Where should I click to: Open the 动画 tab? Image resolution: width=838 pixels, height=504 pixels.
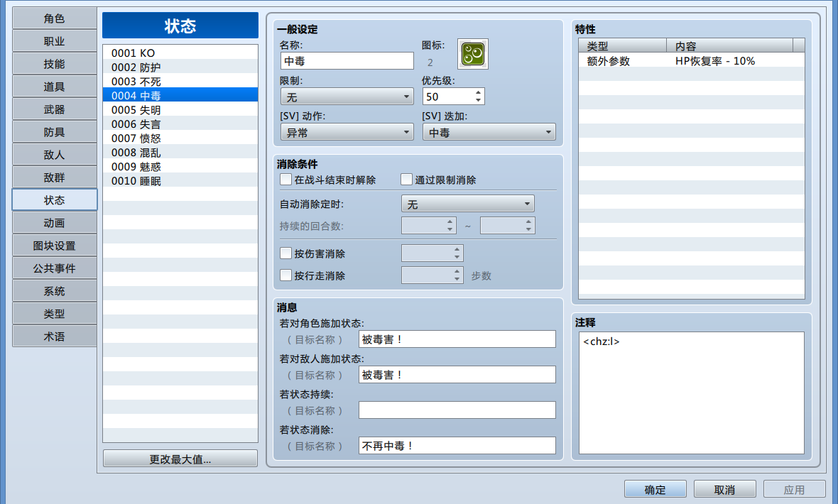(x=55, y=223)
